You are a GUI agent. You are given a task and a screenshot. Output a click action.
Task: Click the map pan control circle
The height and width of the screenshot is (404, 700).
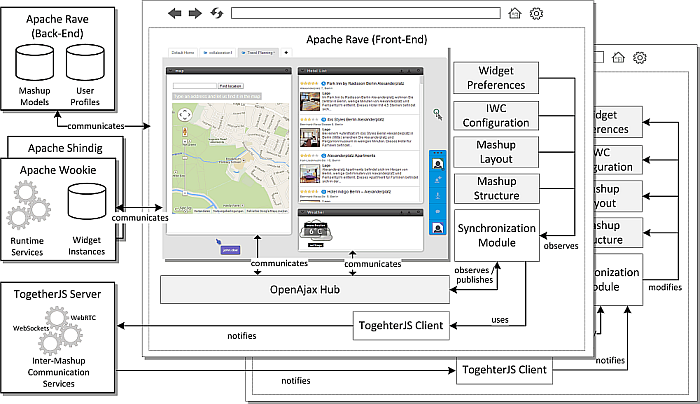tap(185, 113)
